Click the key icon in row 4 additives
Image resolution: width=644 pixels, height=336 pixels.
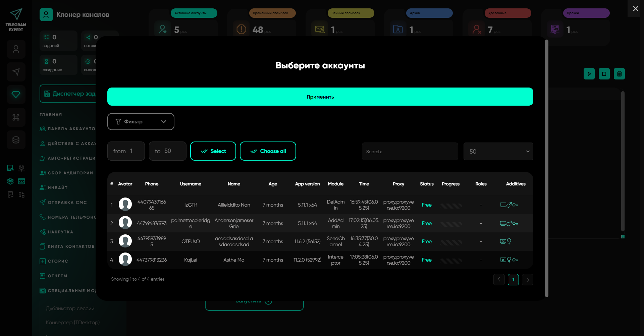pyautogui.click(x=515, y=260)
